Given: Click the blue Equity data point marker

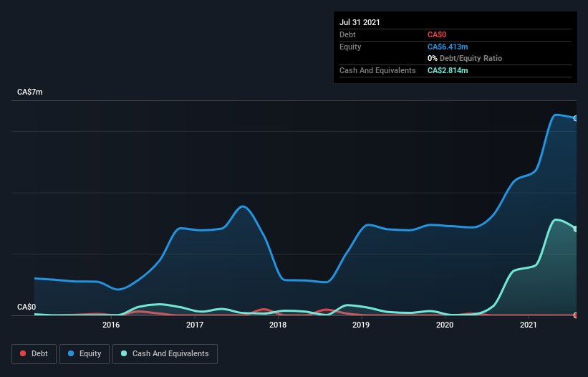Looking at the screenshot, I should coord(576,118).
